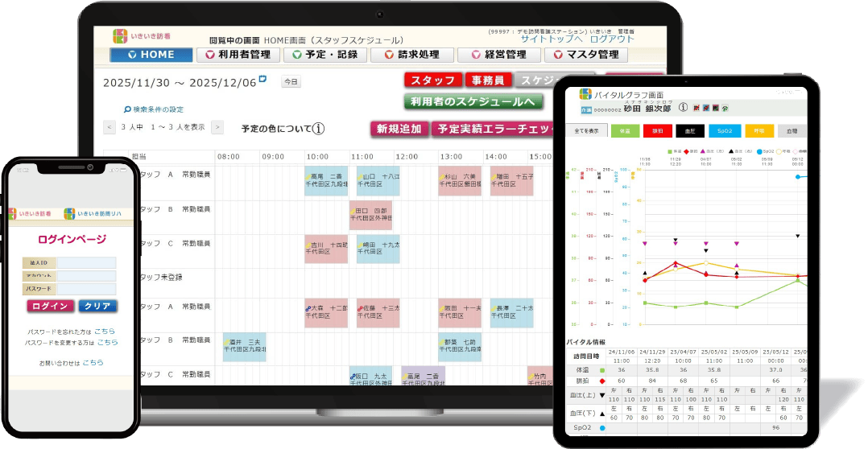Screen dimensions: 868x449
Task: Click the info icon next to 予定の色について
Action: [x=319, y=129]
